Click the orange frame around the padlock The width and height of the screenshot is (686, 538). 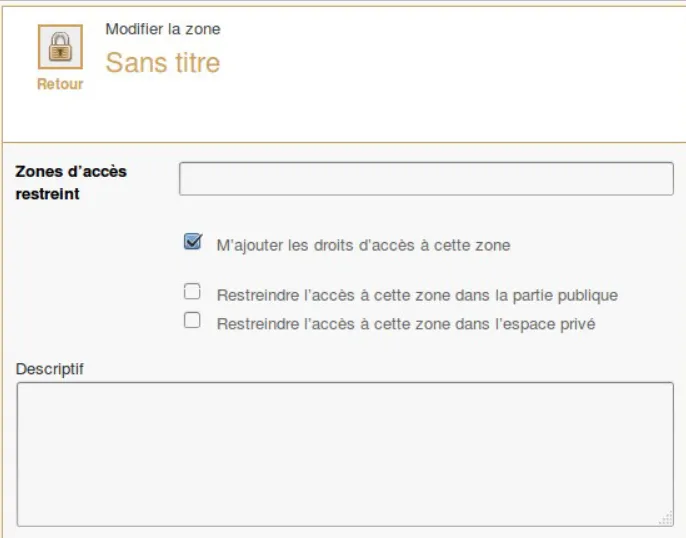[41, 47]
